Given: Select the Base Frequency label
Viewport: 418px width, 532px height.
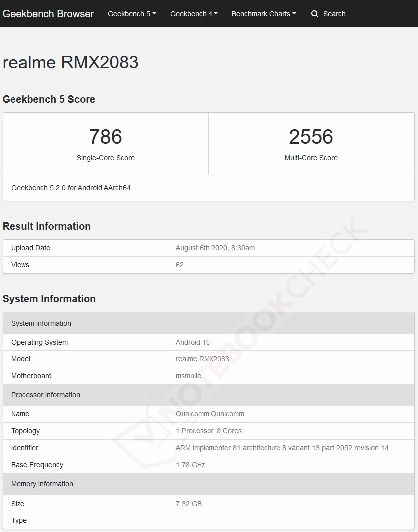Looking at the screenshot, I should [x=37, y=465].
